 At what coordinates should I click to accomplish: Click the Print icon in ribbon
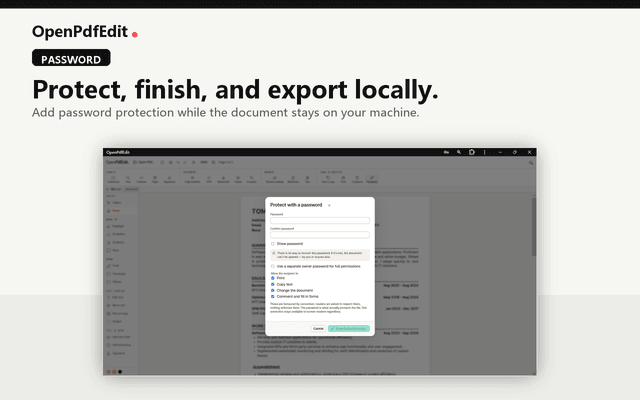coord(343,180)
